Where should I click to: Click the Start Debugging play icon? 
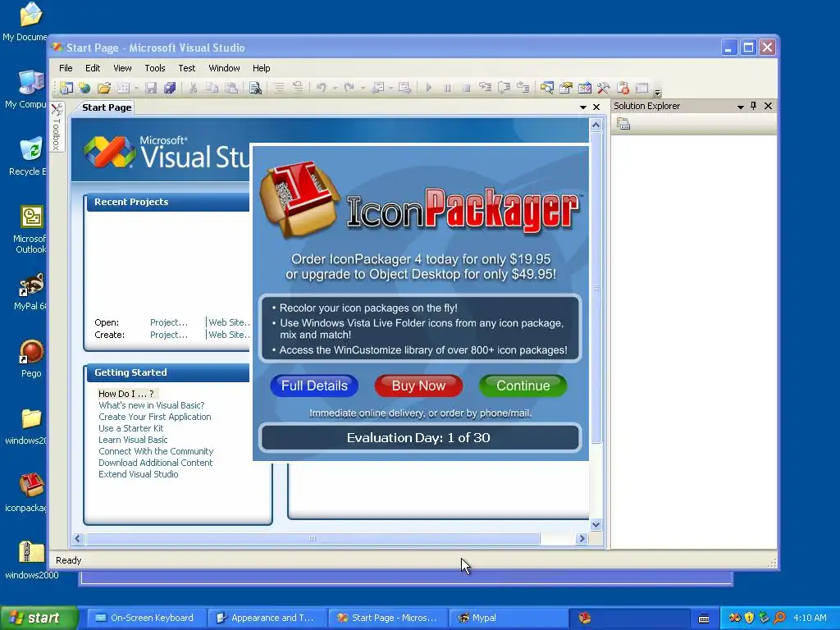[428, 88]
